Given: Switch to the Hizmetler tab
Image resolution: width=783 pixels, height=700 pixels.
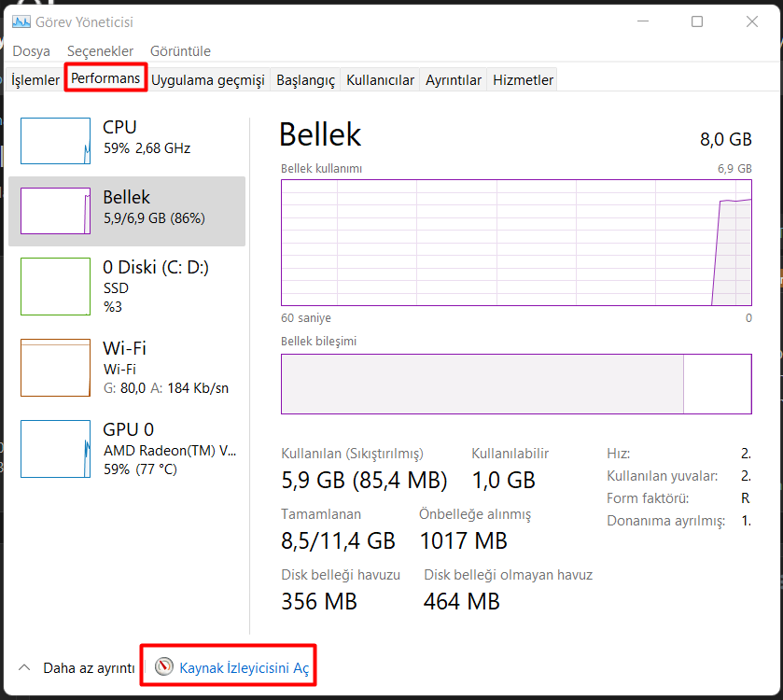Looking at the screenshot, I should coord(523,80).
